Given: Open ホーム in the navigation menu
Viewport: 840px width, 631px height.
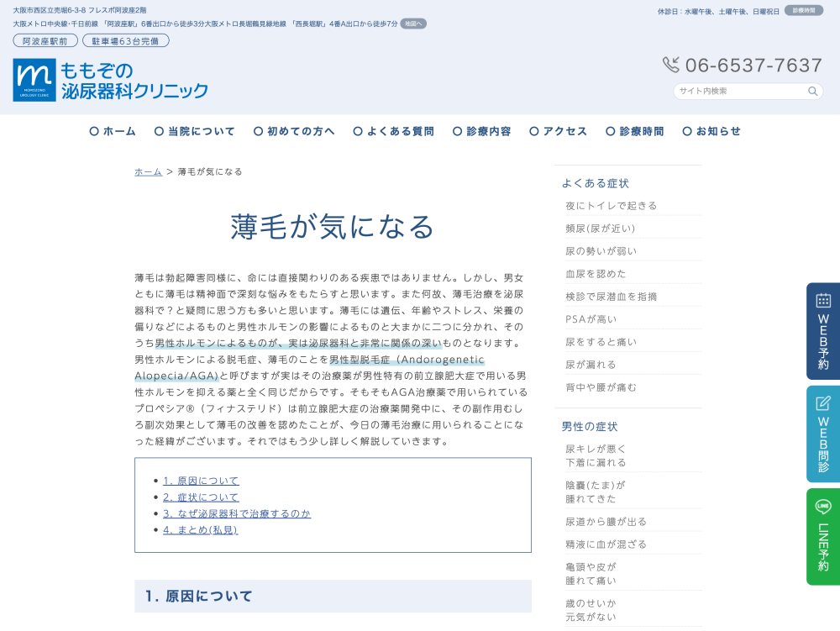Looking at the screenshot, I should click(x=113, y=131).
